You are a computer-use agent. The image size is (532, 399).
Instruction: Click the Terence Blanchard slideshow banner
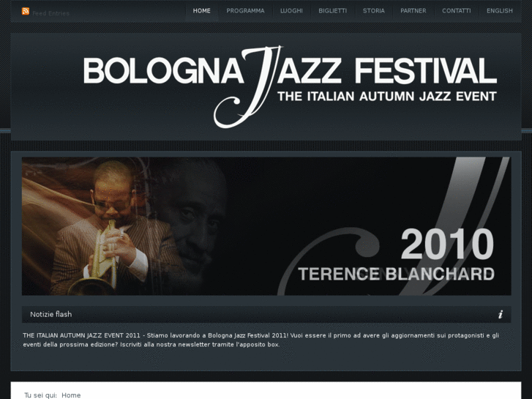pyautogui.click(x=266, y=226)
